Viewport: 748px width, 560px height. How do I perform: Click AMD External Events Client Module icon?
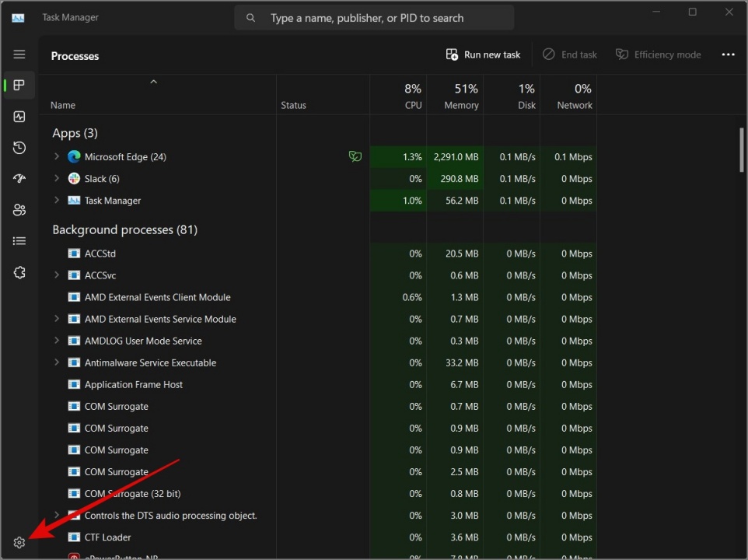click(74, 297)
